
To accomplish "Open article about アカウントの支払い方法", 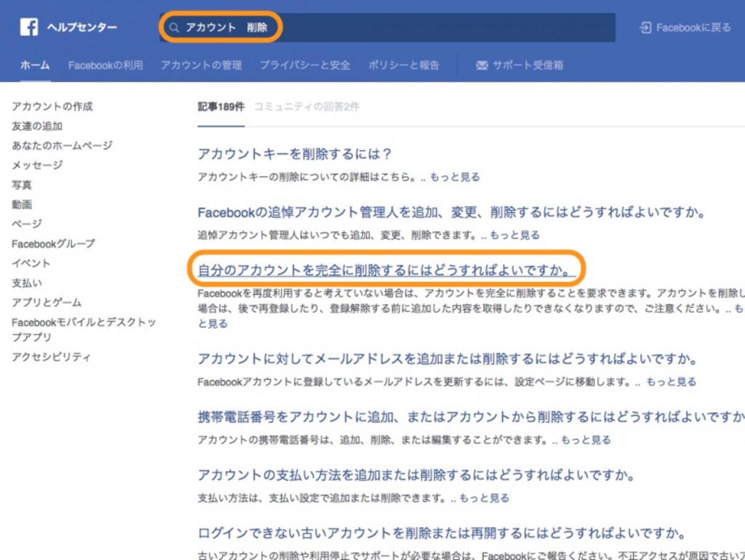I will click(417, 476).
